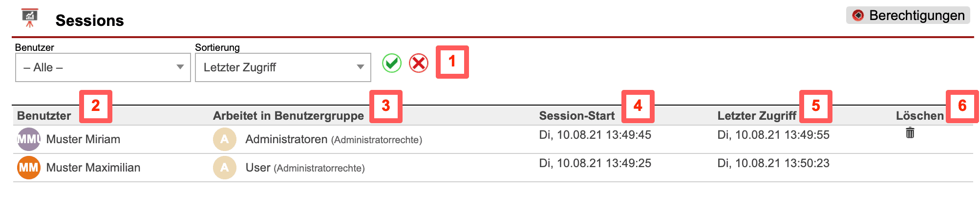Select the Muster Miriam user name
Screen dimensions: 980x216
pyautogui.click(x=83, y=139)
